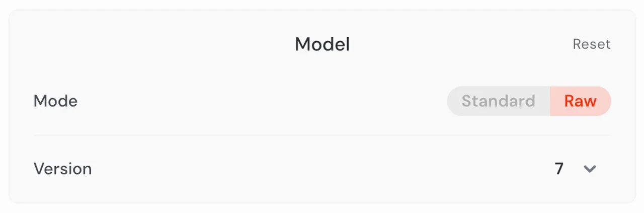Click the downward arrow beside 7
This screenshot has width=644, height=213.
click(590, 169)
